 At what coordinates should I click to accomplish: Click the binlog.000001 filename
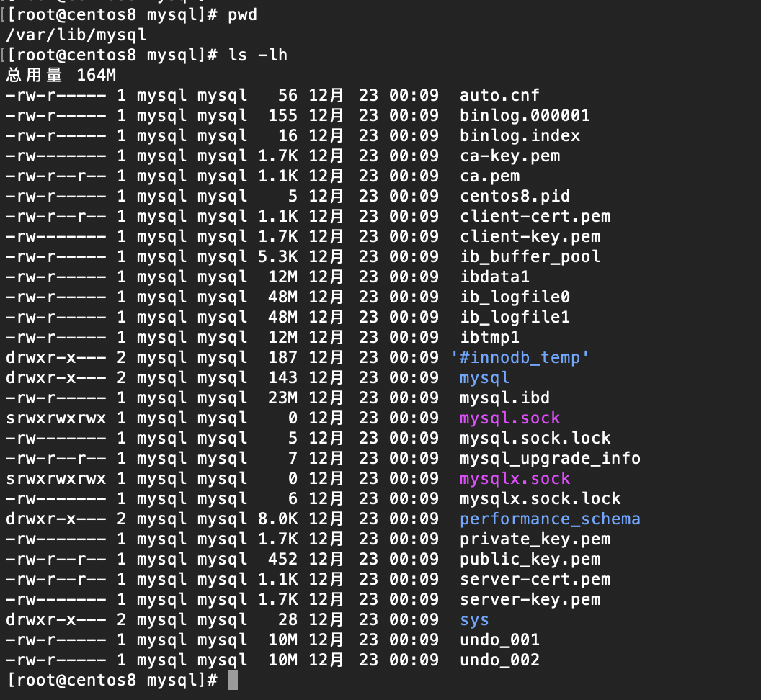(x=525, y=115)
